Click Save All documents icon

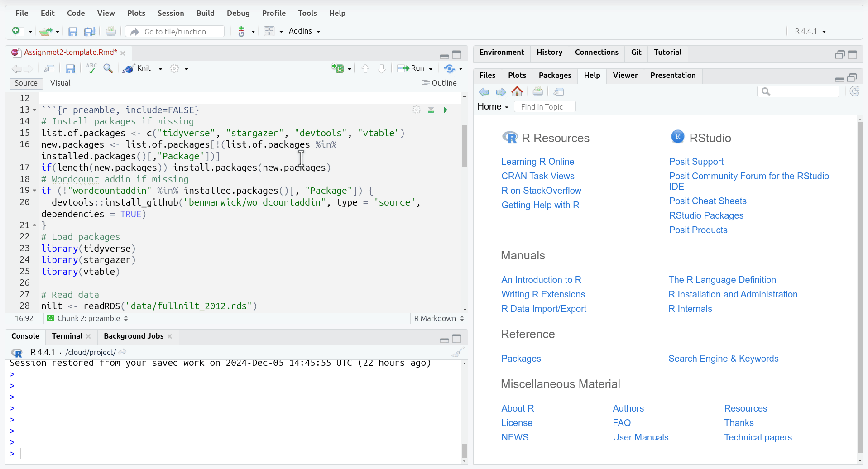click(x=89, y=31)
